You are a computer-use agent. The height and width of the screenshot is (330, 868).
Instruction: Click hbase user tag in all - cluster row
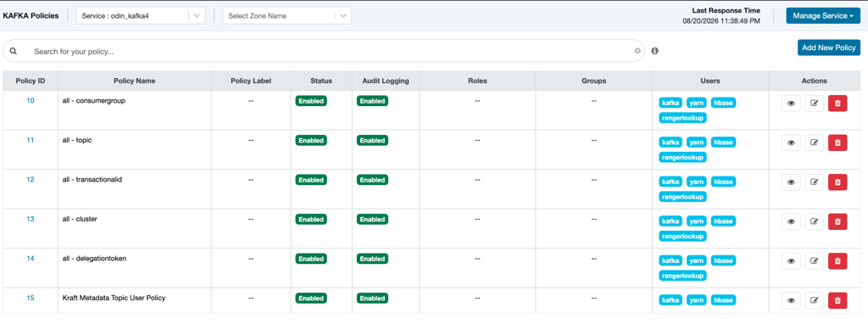pyautogui.click(x=724, y=221)
